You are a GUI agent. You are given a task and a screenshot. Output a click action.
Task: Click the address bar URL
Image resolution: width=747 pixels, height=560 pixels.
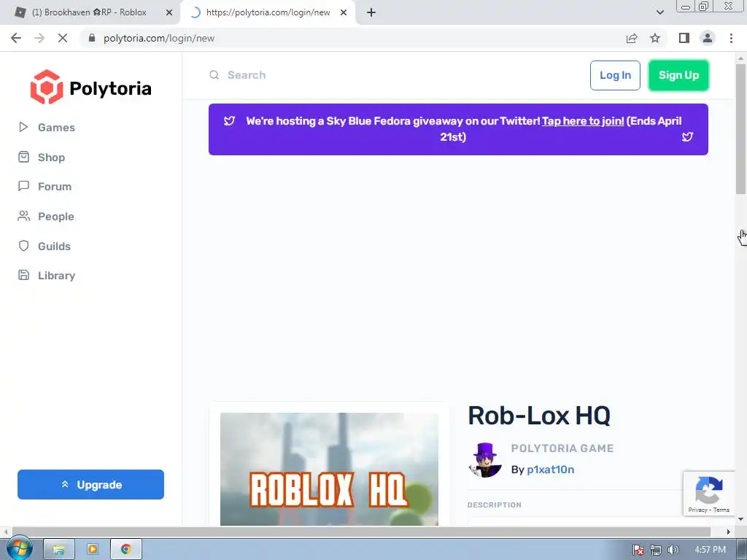pyautogui.click(x=159, y=38)
